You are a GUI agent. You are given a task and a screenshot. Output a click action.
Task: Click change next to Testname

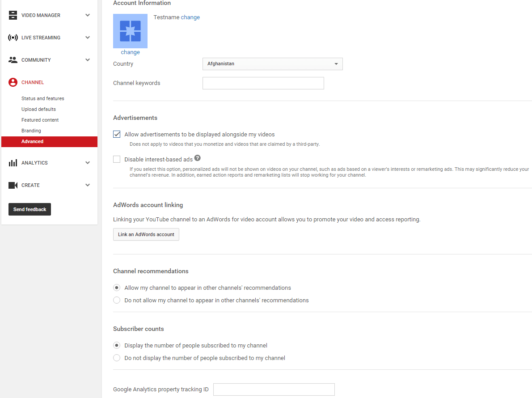pos(190,17)
